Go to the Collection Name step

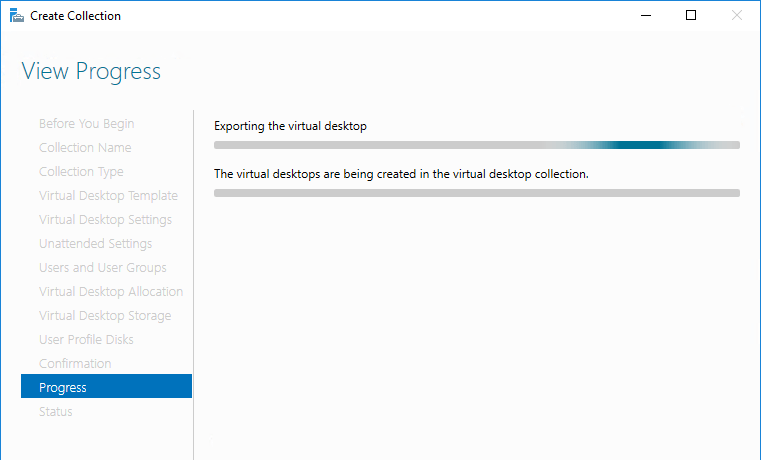pos(85,148)
